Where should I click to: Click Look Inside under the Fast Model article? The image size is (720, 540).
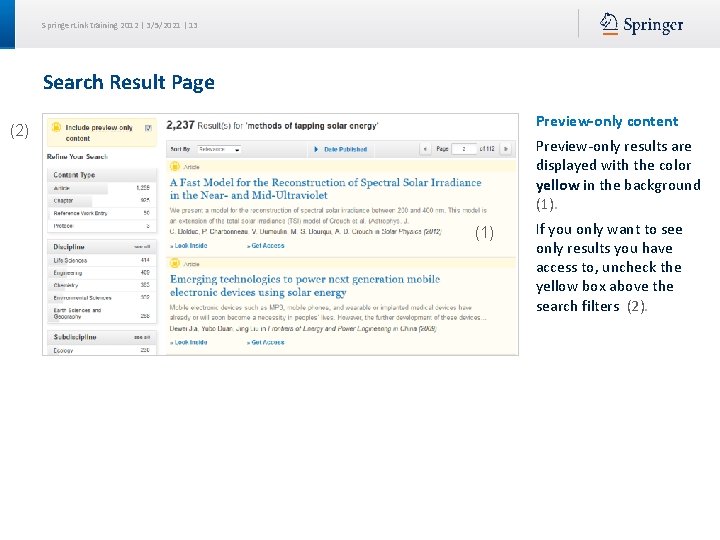tap(189, 246)
